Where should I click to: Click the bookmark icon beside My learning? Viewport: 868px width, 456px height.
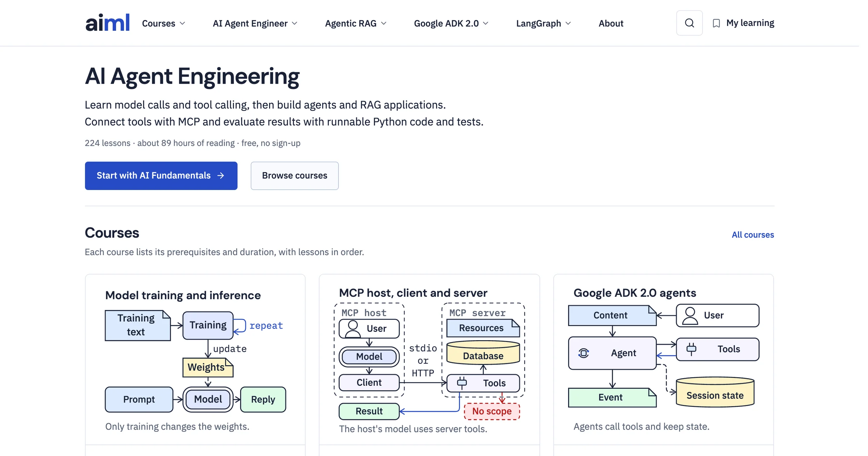click(716, 23)
